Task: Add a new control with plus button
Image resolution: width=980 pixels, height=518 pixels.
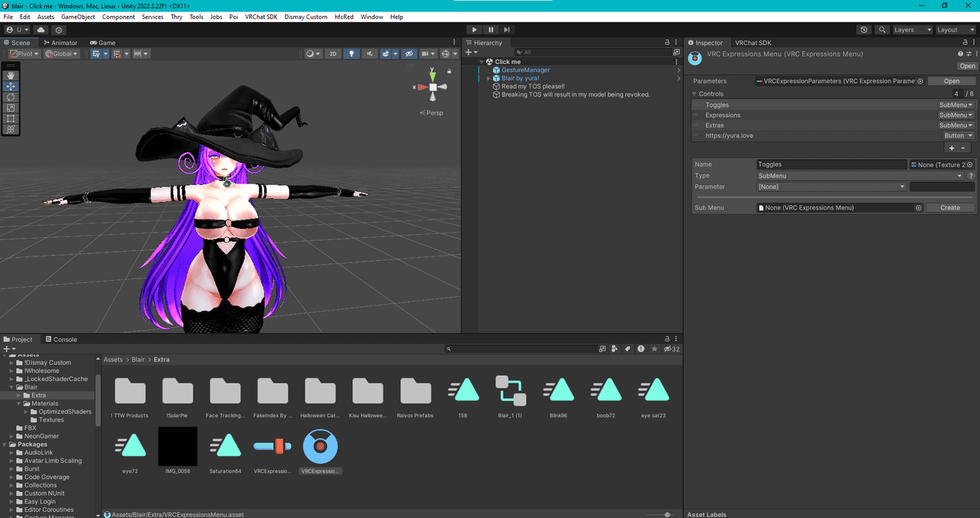Action: [x=952, y=148]
